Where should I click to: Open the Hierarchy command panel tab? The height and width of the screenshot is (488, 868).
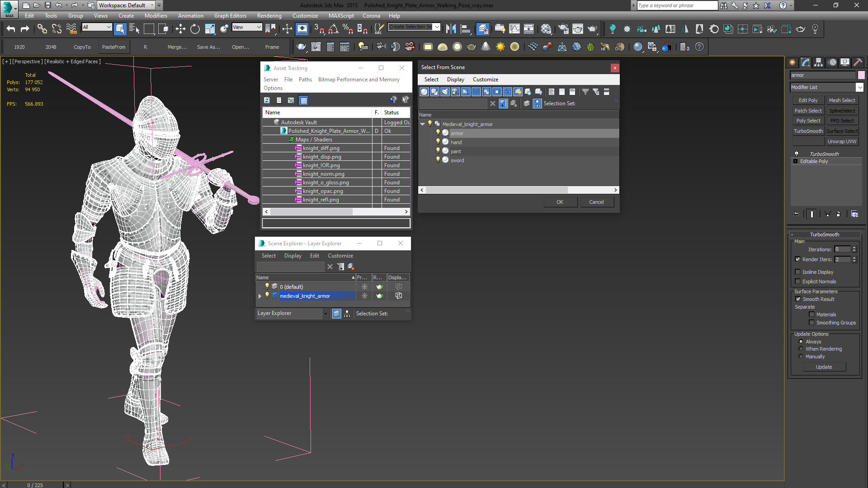819,62
